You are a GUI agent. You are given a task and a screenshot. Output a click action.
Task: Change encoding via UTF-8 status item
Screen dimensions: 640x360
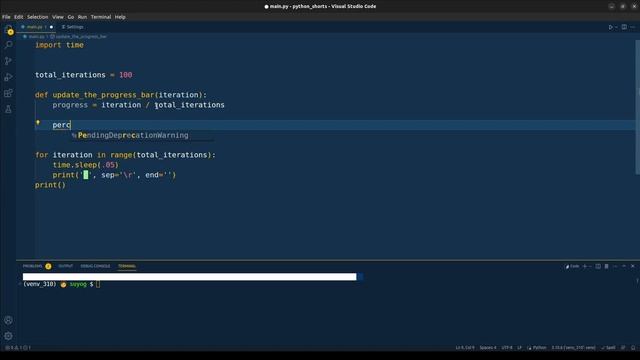coord(507,348)
